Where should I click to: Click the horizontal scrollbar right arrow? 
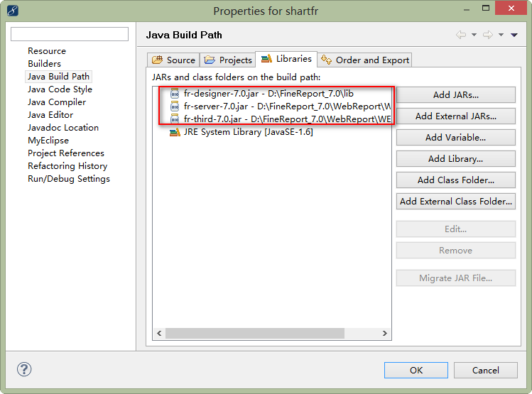[385, 334]
